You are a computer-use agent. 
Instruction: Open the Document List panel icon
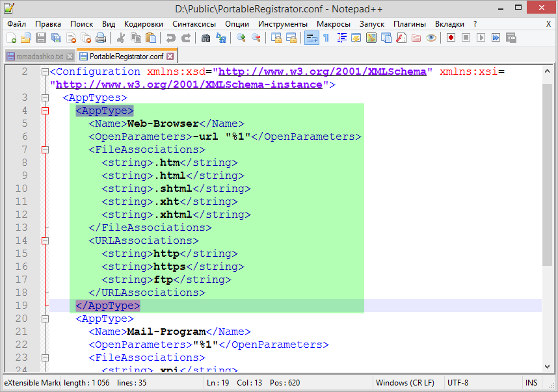386,38
